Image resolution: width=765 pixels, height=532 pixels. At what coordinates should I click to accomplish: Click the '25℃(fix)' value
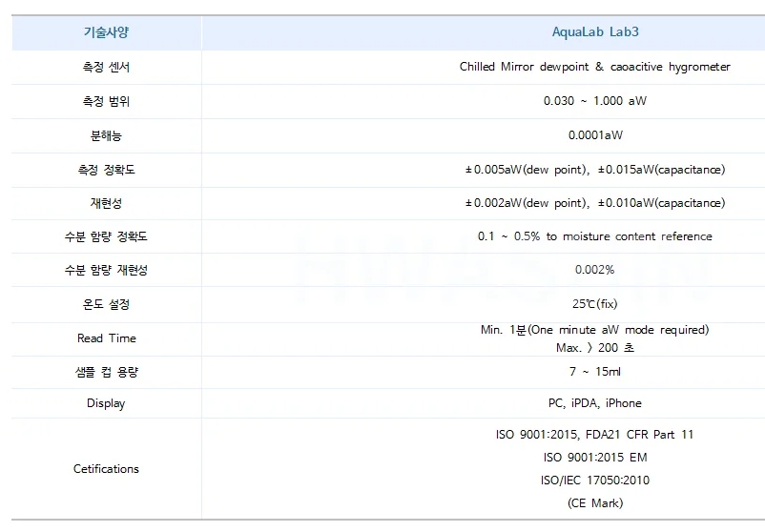(x=594, y=304)
